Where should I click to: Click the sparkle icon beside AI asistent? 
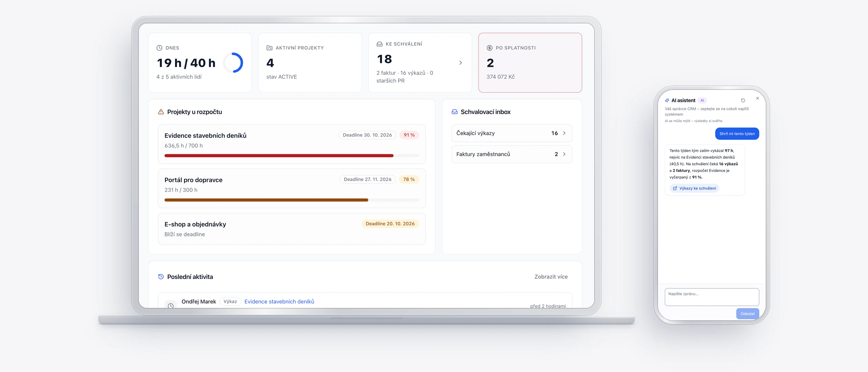(x=667, y=101)
